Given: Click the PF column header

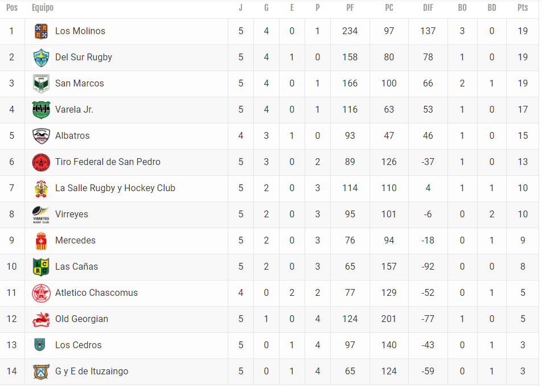Looking at the screenshot, I should pyautogui.click(x=350, y=7).
